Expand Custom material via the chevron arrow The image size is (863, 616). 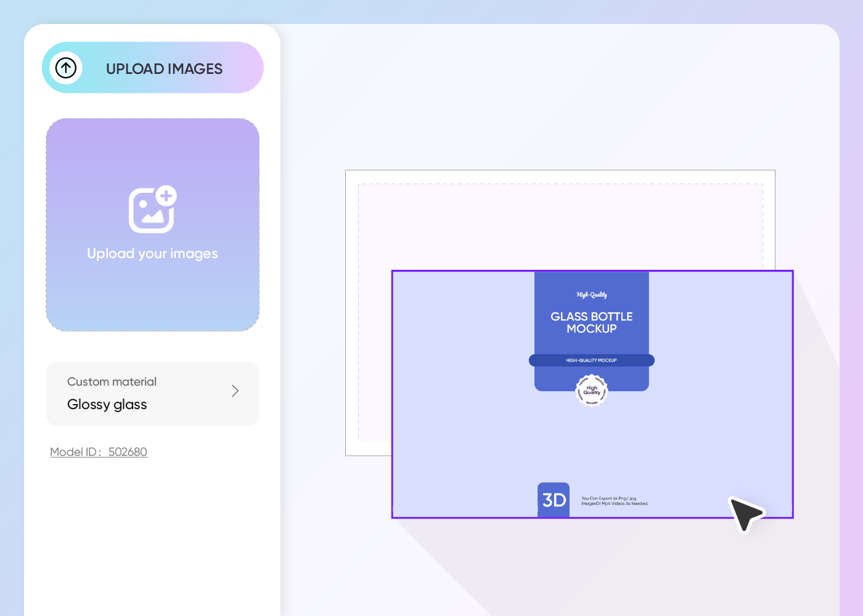point(235,391)
